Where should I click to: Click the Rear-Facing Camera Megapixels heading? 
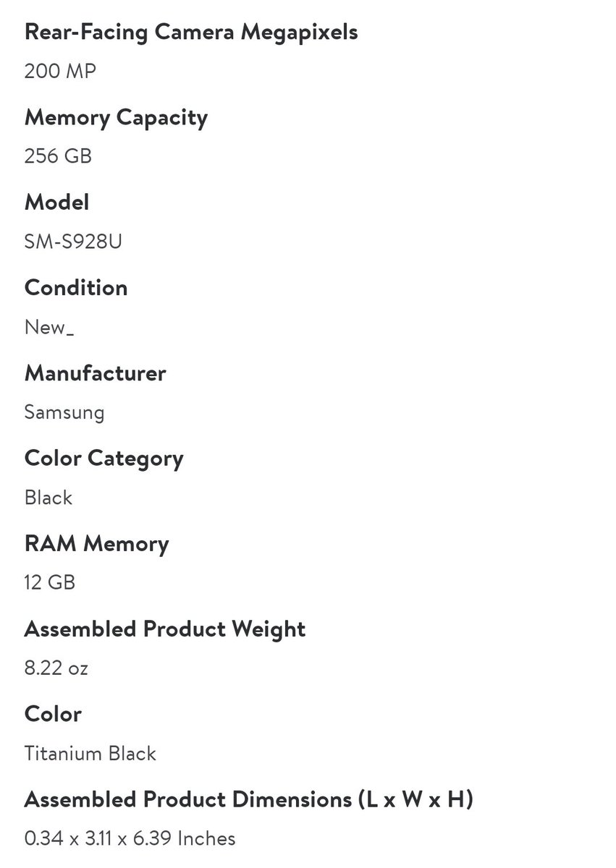click(x=191, y=33)
